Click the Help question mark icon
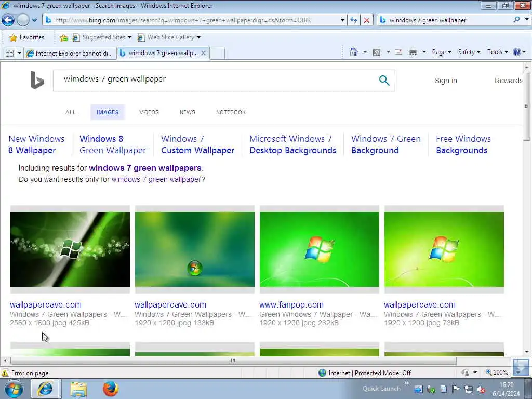The height and width of the screenshot is (399, 532). [x=517, y=52]
